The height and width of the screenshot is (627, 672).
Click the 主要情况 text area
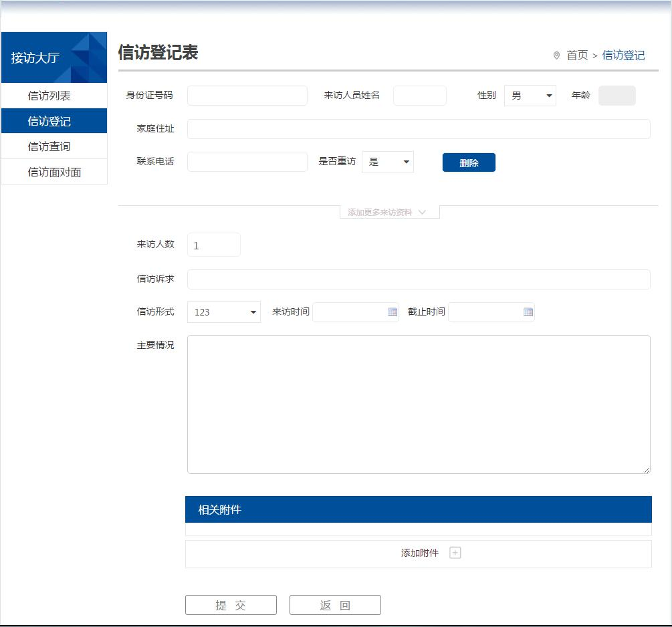[x=419, y=404]
